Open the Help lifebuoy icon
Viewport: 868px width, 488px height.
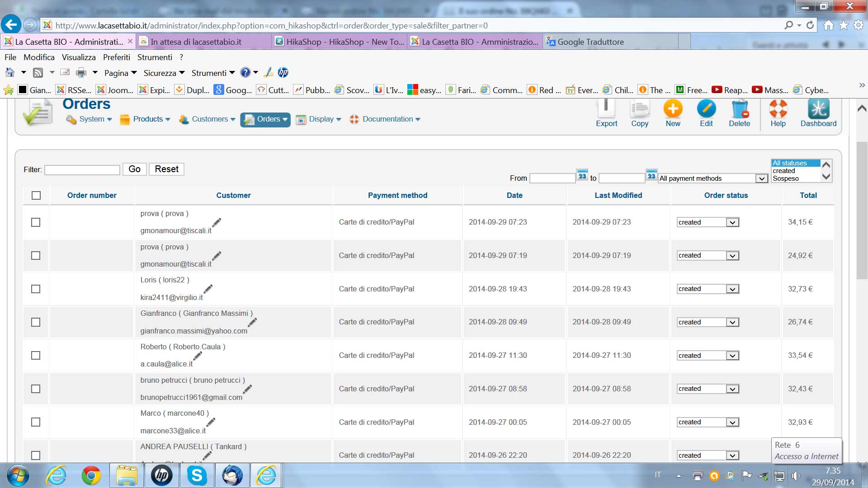click(778, 110)
